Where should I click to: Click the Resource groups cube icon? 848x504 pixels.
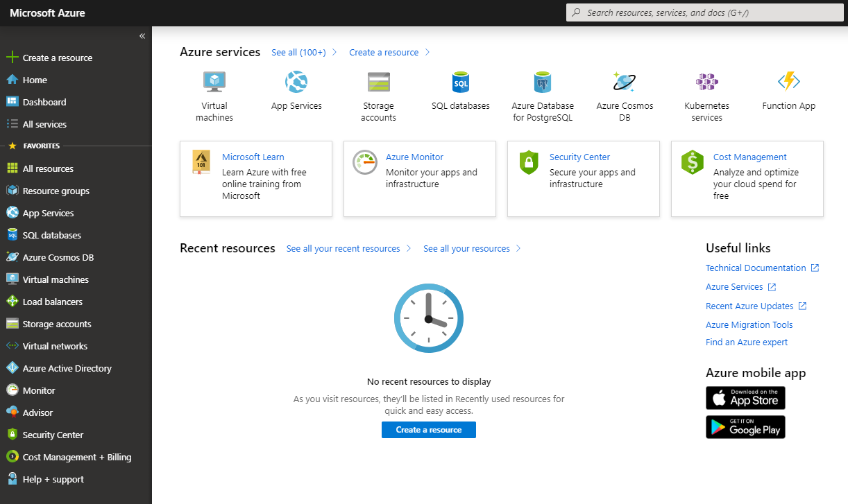[x=12, y=191]
